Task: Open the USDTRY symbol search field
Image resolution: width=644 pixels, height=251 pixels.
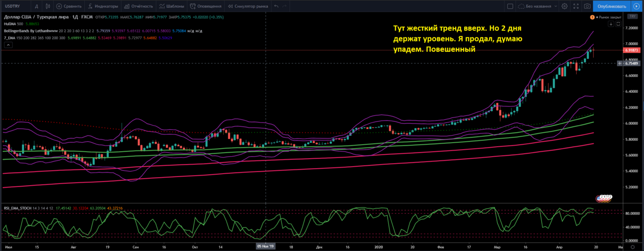Action: point(15,6)
